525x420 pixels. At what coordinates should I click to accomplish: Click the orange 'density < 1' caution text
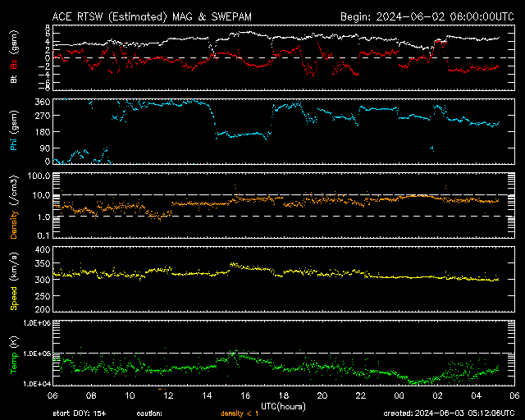click(x=240, y=413)
